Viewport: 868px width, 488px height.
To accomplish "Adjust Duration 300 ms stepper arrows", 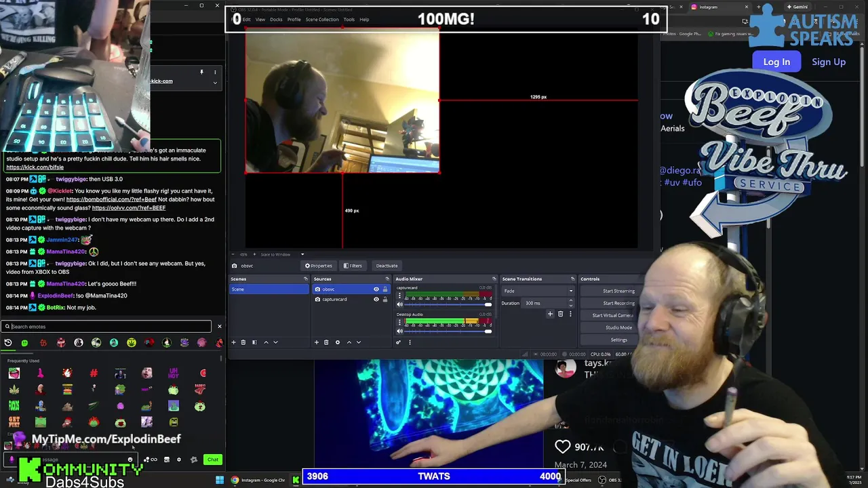I will click(570, 303).
